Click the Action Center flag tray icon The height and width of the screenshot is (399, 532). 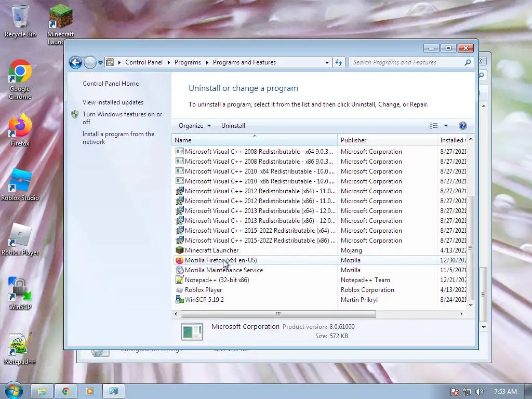click(454, 392)
